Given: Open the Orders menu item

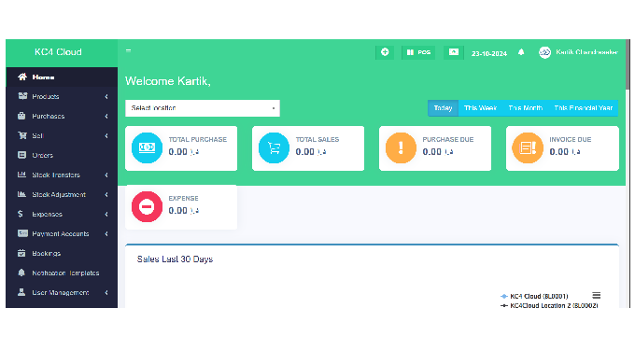Looking at the screenshot, I should tap(62, 155).
